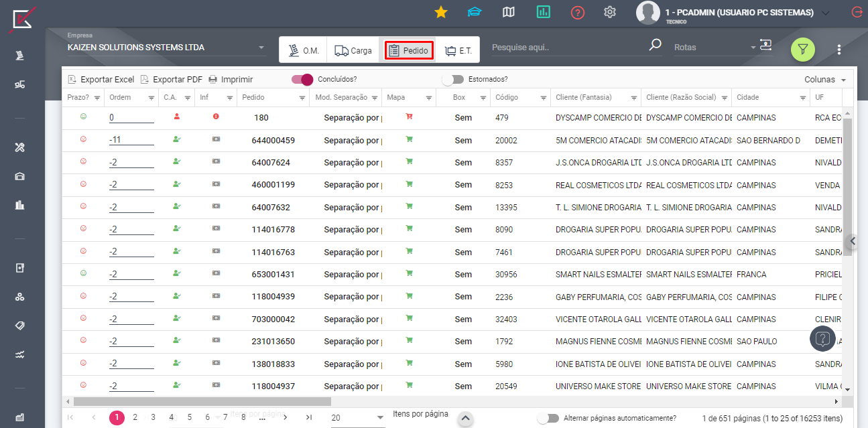Click the Prazo face icon for pedido 653001431
This screenshot has height=428, width=868.
point(84,273)
